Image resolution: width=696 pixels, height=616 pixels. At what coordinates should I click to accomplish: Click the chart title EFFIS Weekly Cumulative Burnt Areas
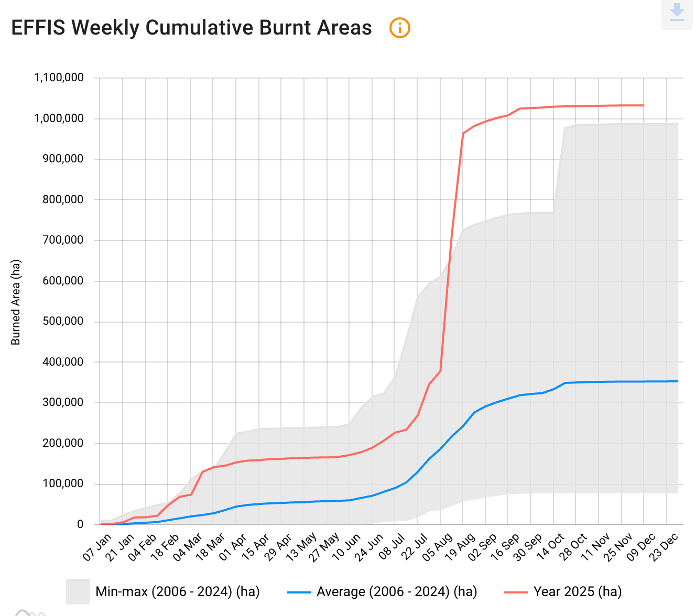[191, 28]
